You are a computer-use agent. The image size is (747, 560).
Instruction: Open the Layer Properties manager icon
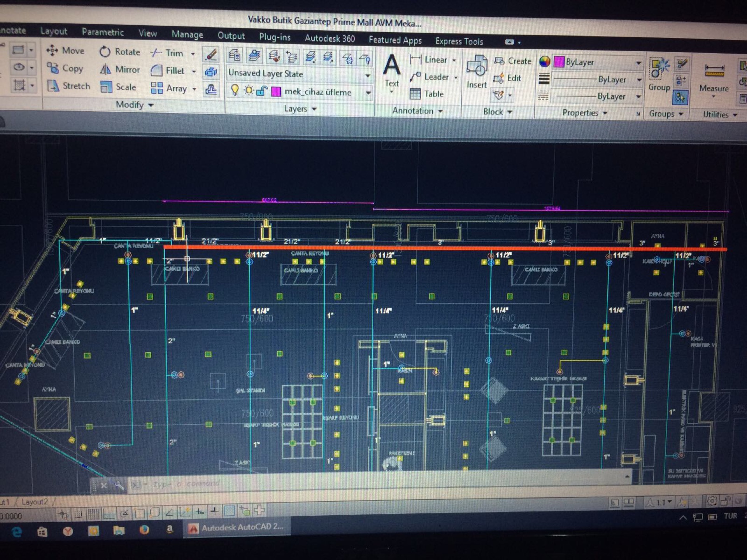coord(235,56)
